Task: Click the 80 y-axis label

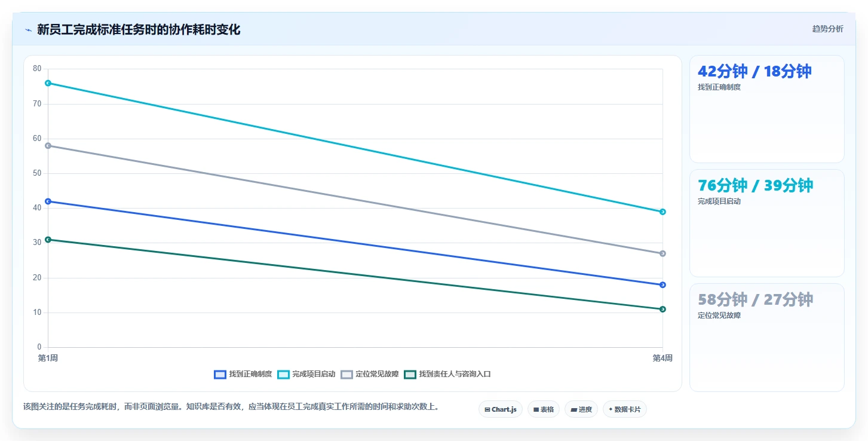Action: tap(37, 69)
